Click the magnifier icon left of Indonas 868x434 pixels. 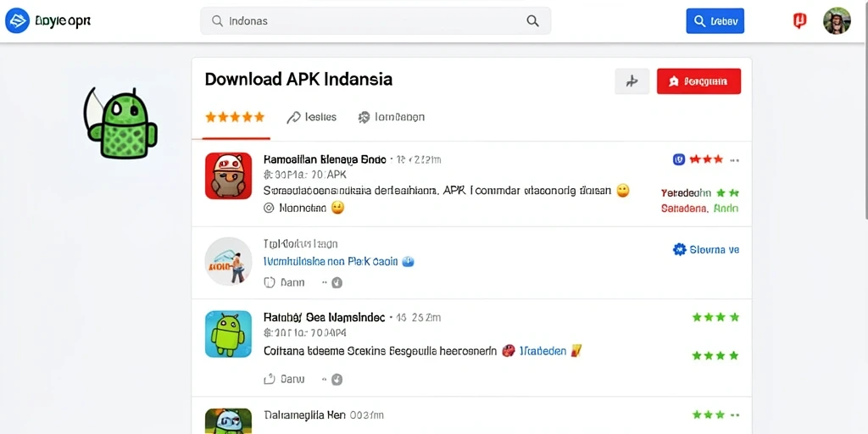click(x=218, y=21)
